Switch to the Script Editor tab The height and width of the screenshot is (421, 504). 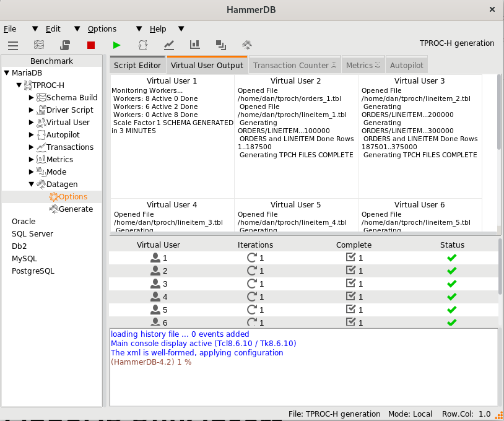tap(137, 65)
